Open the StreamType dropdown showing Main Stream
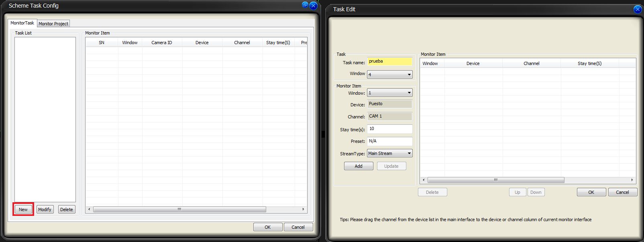 (x=390, y=153)
